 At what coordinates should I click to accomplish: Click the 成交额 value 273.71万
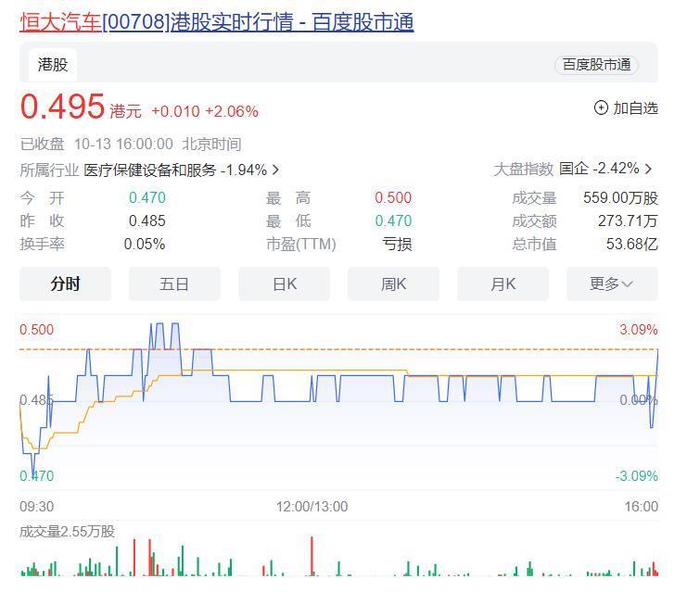tap(628, 220)
